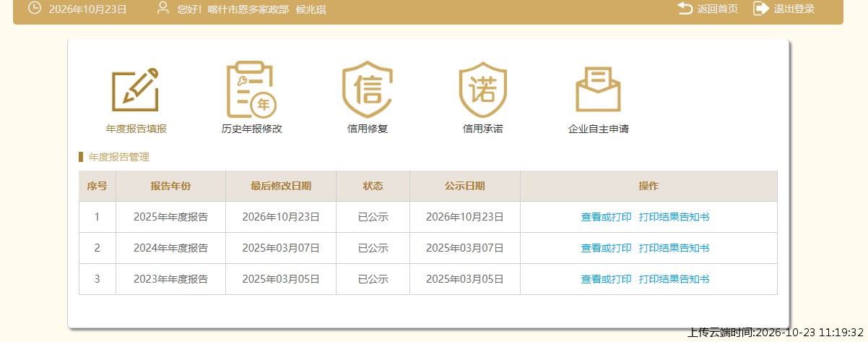Click the 已公示 status in 2025 row
The height and width of the screenshot is (342, 868).
(373, 217)
